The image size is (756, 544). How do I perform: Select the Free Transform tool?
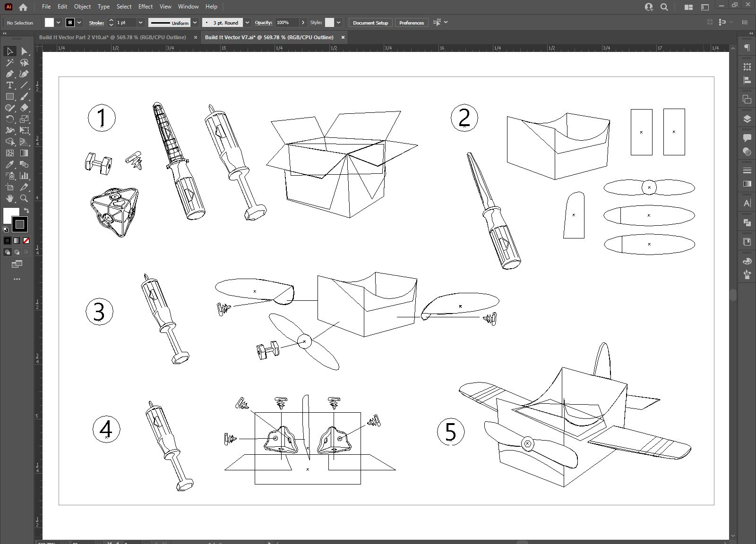coord(25,130)
